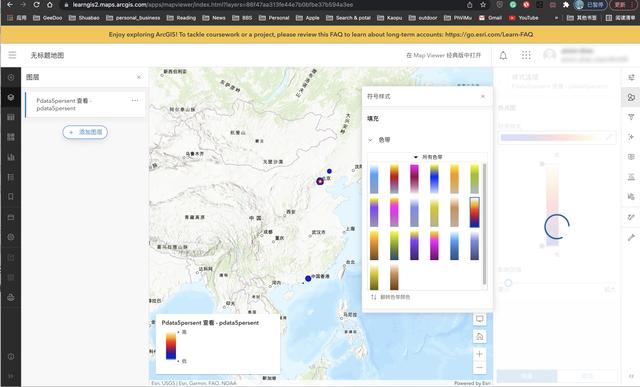Image resolution: width=640 pixels, height=387 pixels.
Task: Expand the dark sidebar with bottom chevrons
Action: point(11,376)
